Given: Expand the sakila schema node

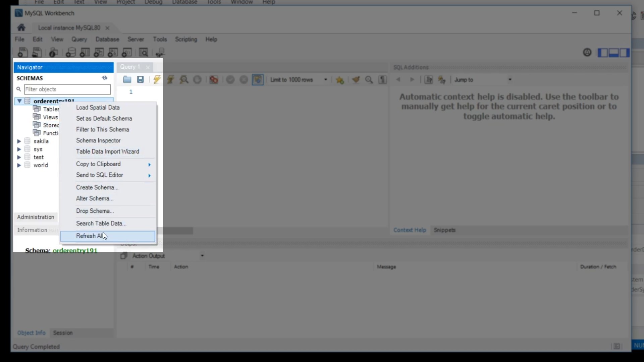Looking at the screenshot, I should pyautogui.click(x=19, y=141).
